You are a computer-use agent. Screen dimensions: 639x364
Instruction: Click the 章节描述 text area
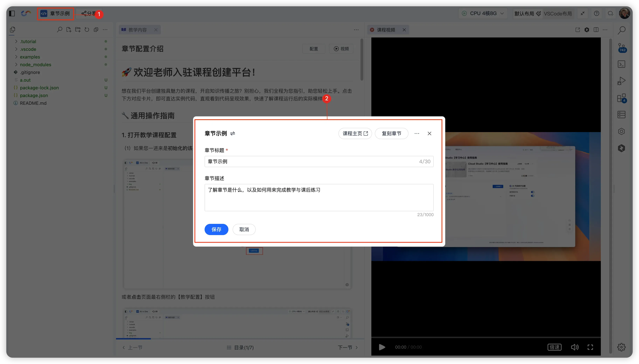319,197
